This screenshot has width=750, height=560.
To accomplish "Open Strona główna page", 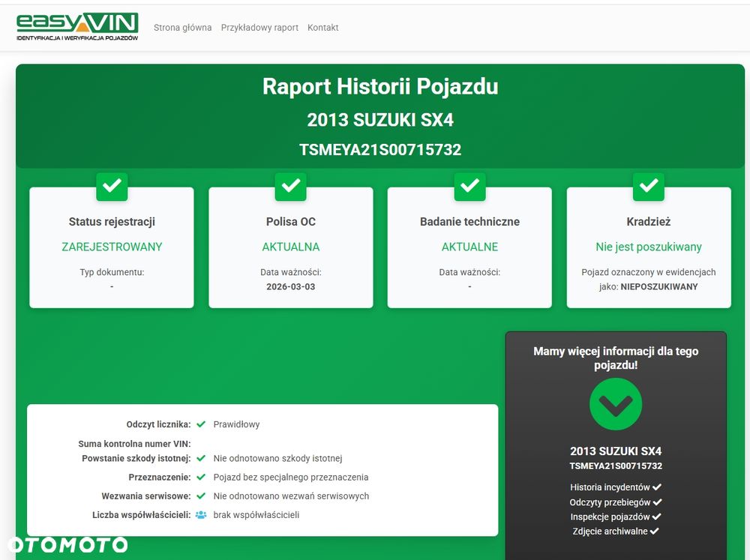I will tap(183, 28).
